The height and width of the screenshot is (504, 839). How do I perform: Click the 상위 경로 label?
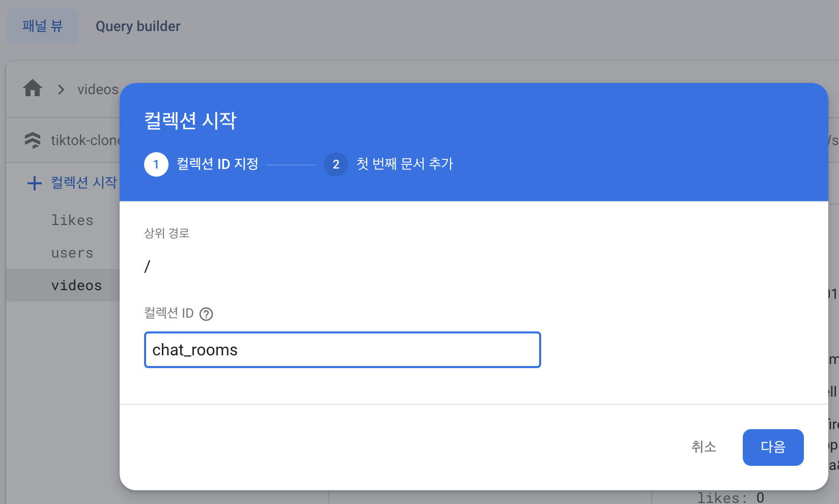pos(167,233)
